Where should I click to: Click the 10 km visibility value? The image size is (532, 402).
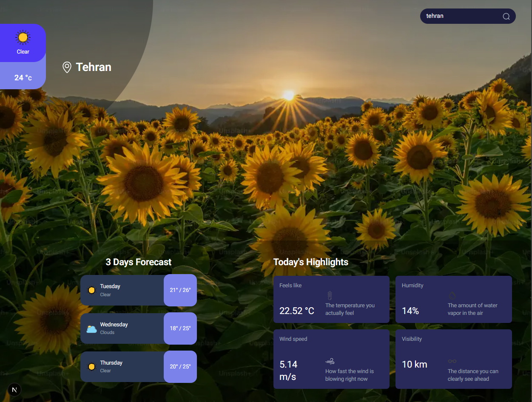pos(415,364)
